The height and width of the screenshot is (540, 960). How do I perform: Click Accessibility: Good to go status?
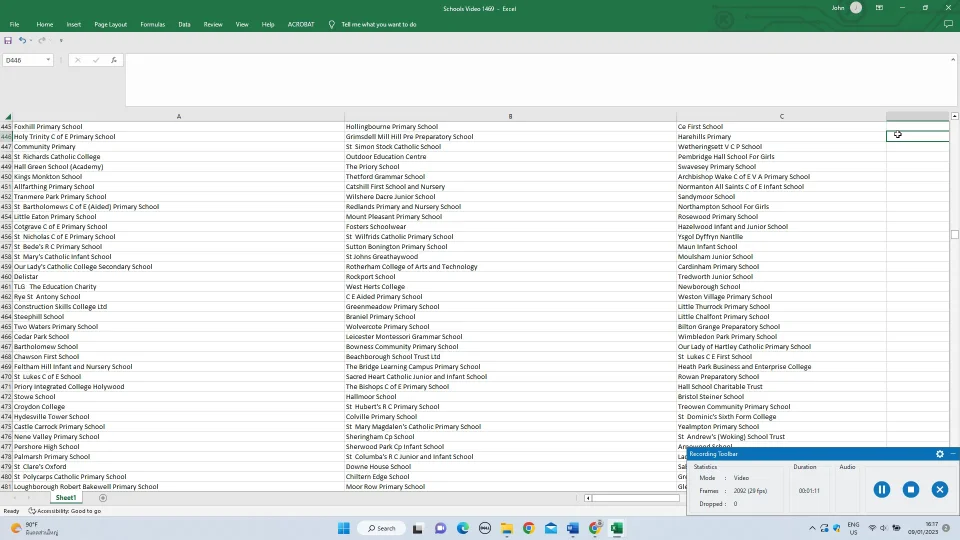tap(68, 511)
